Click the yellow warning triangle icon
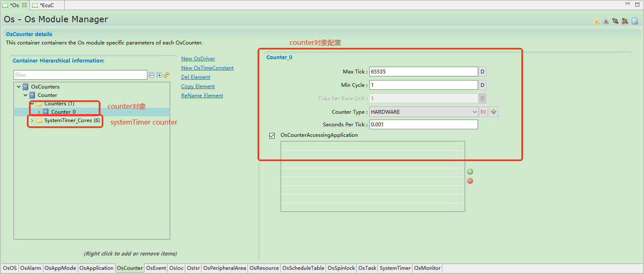The height and width of the screenshot is (274, 644). point(596,21)
